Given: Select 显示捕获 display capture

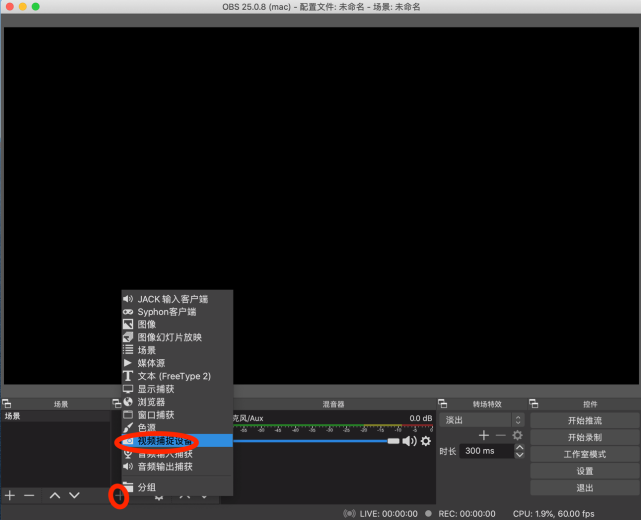Looking at the screenshot, I should (177, 389).
